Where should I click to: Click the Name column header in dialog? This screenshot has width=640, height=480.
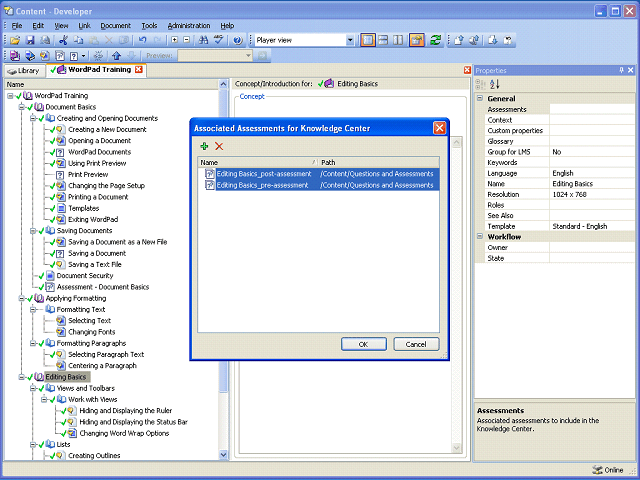(258, 162)
